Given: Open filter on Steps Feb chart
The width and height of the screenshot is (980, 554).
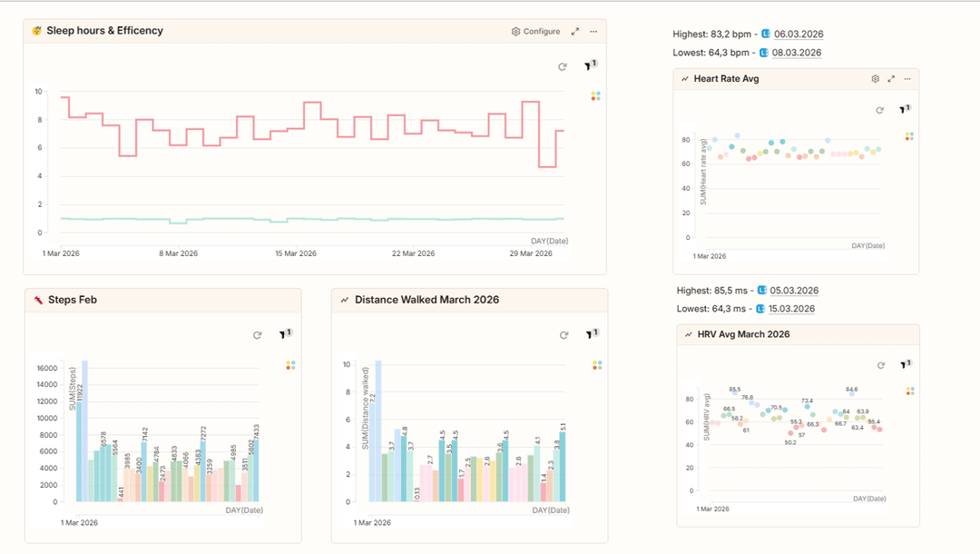Looking at the screenshot, I should pyautogui.click(x=284, y=335).
